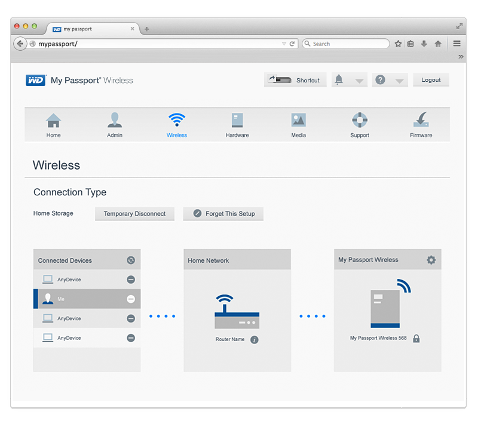
Task: Remove the Me device entry
Action: pyautogui.click(x=131, y=299)
